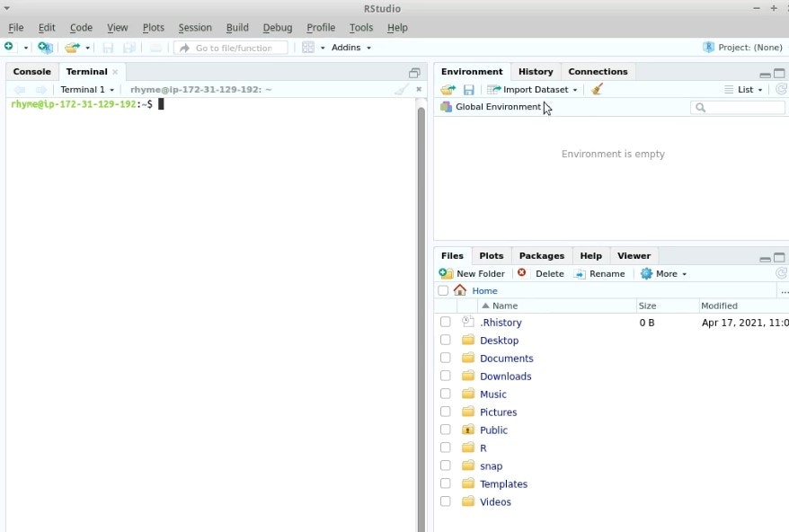This screenshot has width=789, height=532.
Task: Save workspace disk icon in Environment pane
Action: [x=468, y=90]
